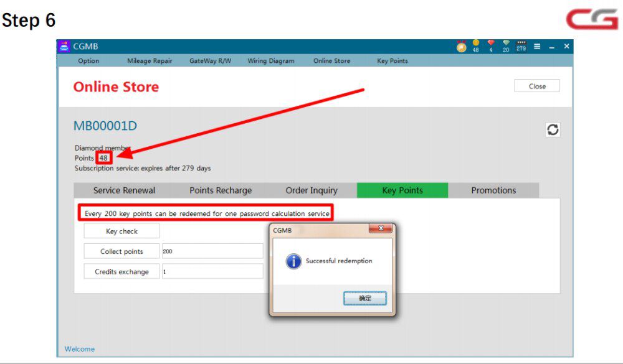Open the Mileage Repair menu

pos(150,61)
